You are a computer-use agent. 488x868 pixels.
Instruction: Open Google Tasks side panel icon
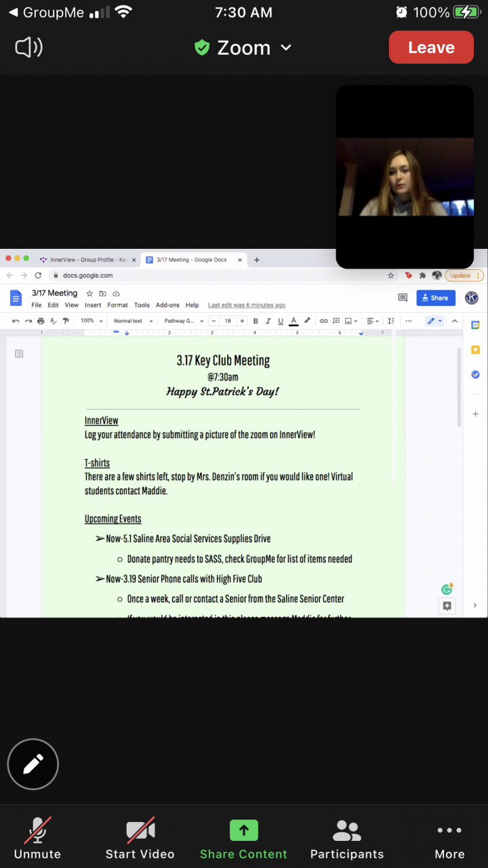coord(476,374)
